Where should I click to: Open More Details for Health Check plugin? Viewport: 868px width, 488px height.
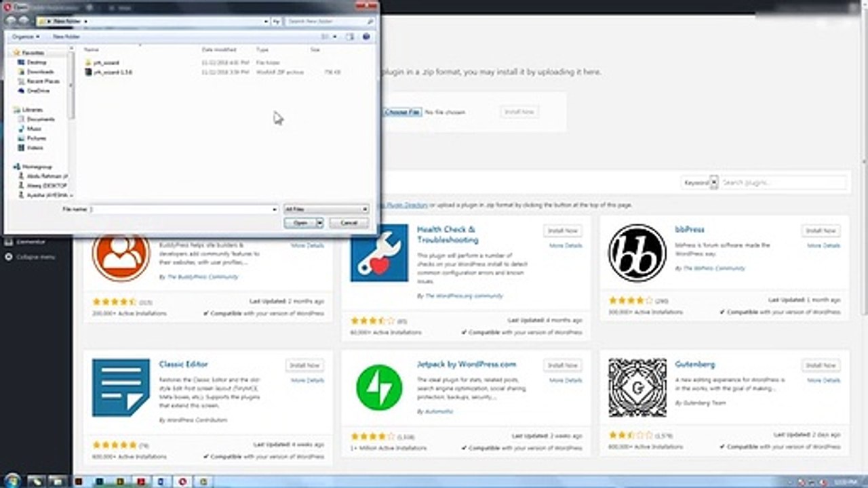(566, 245)
